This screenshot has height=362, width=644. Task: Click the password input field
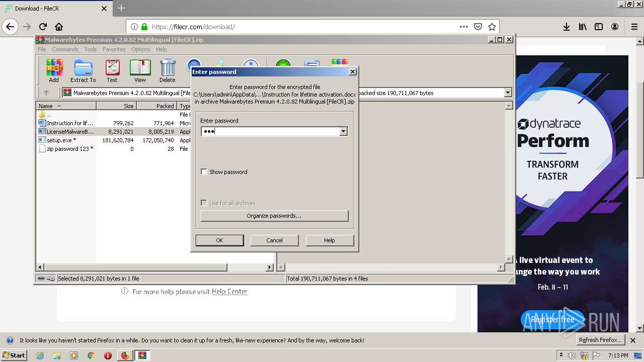[270, 131]
